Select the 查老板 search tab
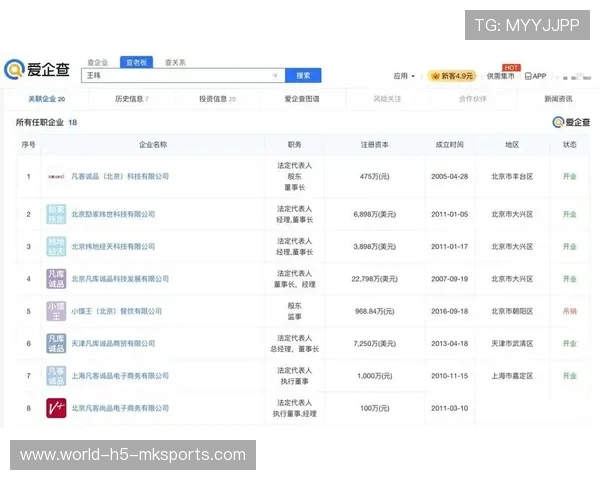The image size is (600, 480). (x=136, y=62)
